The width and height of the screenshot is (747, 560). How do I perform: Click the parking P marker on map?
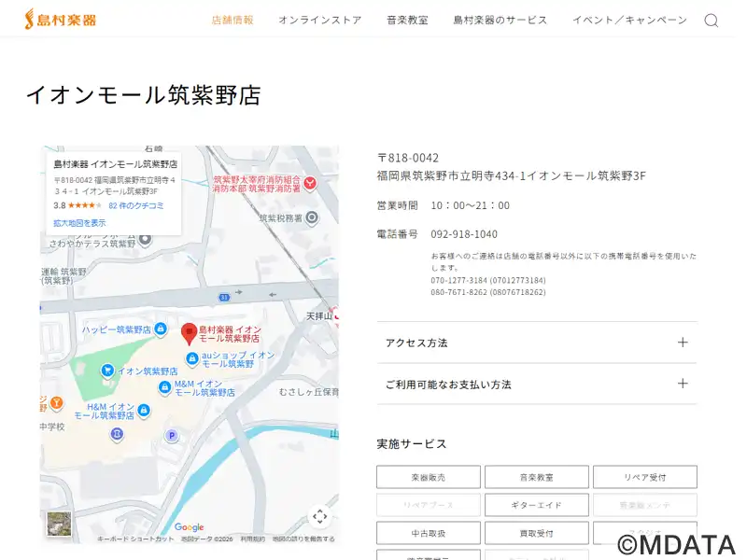point(171,435)
